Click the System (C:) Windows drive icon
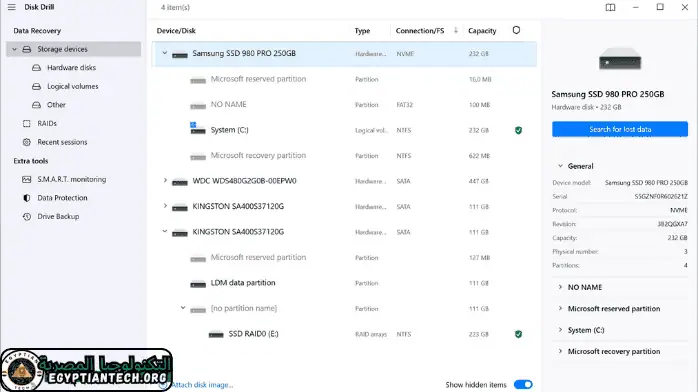The width and height of the screenshot is (698, 392). point(197,128)
